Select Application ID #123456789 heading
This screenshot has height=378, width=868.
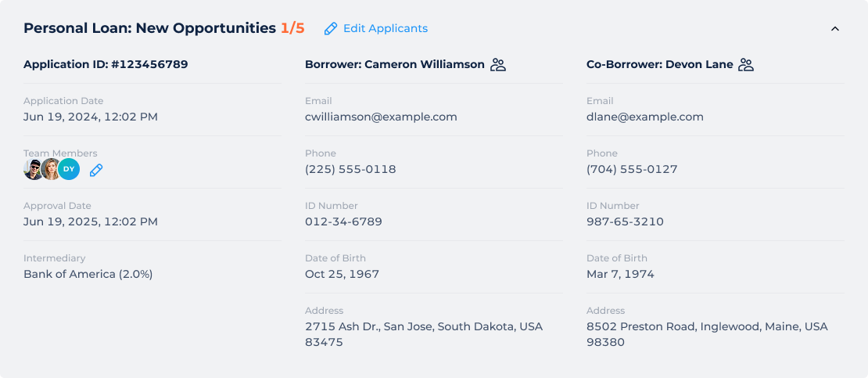(x=106, y=64)
